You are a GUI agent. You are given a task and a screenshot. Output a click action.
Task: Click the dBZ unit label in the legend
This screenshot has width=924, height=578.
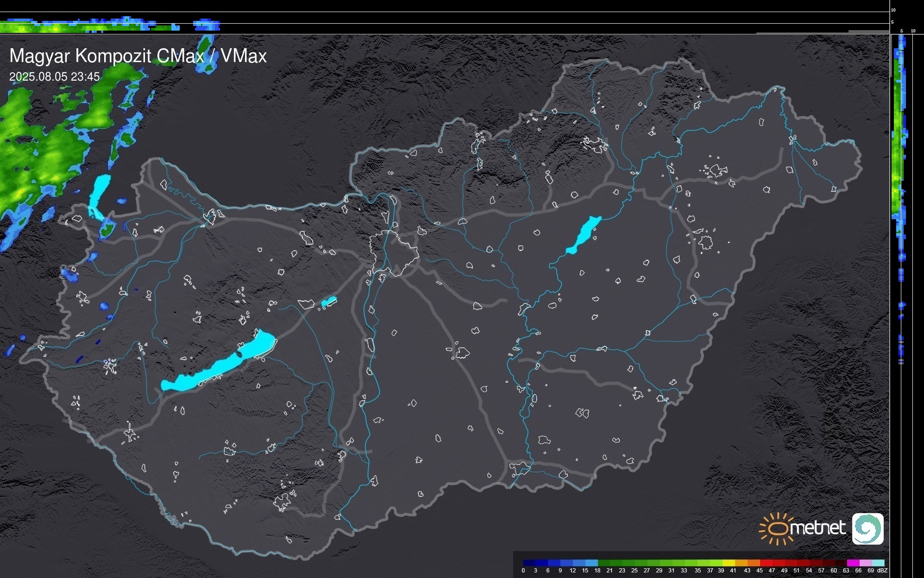882,571
